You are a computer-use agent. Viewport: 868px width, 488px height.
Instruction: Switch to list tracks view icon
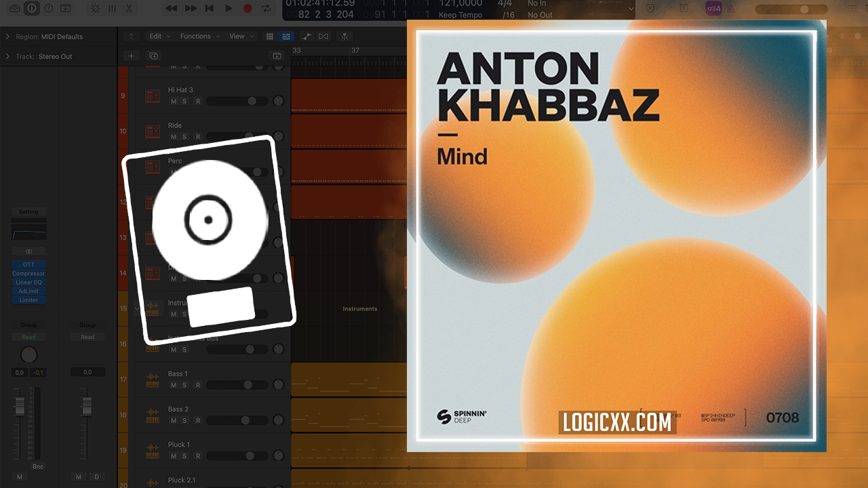pyautogui.click(x=286, y=36)
